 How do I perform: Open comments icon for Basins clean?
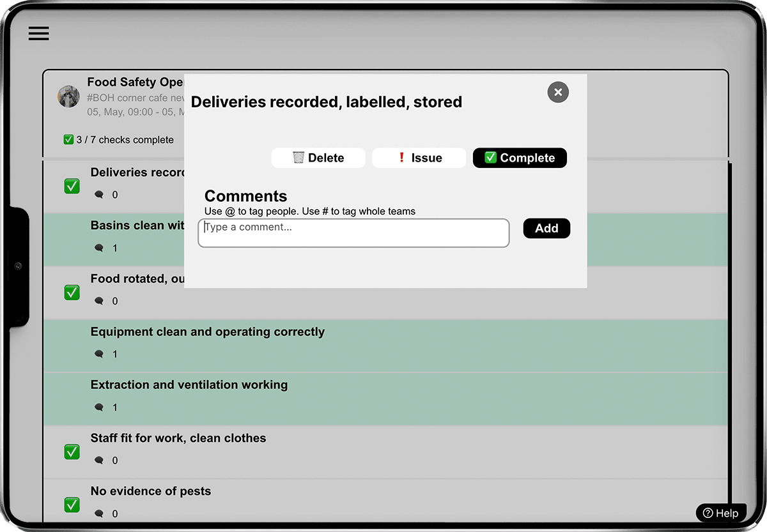[99, 248]
